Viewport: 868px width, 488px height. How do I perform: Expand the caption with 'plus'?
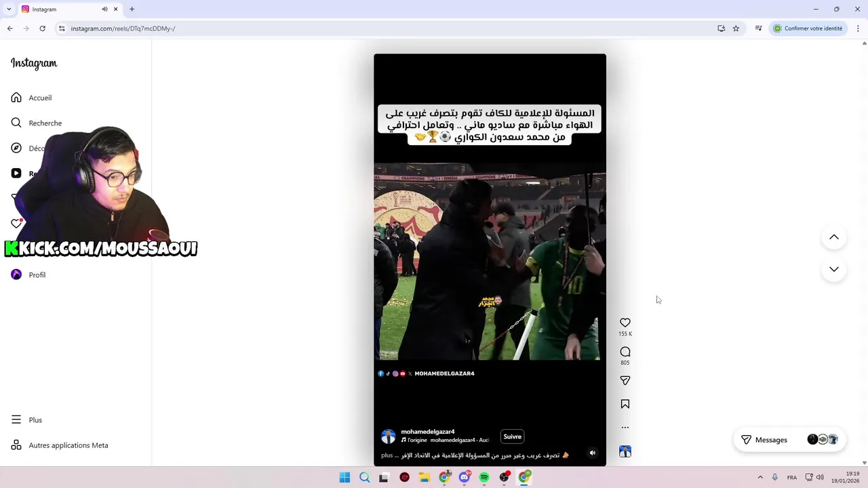387,455
